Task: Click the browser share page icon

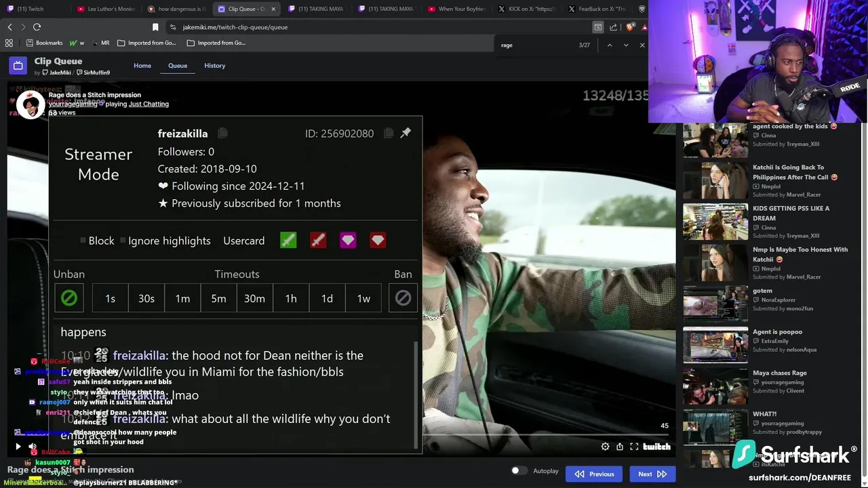Action: click(614, 27)
